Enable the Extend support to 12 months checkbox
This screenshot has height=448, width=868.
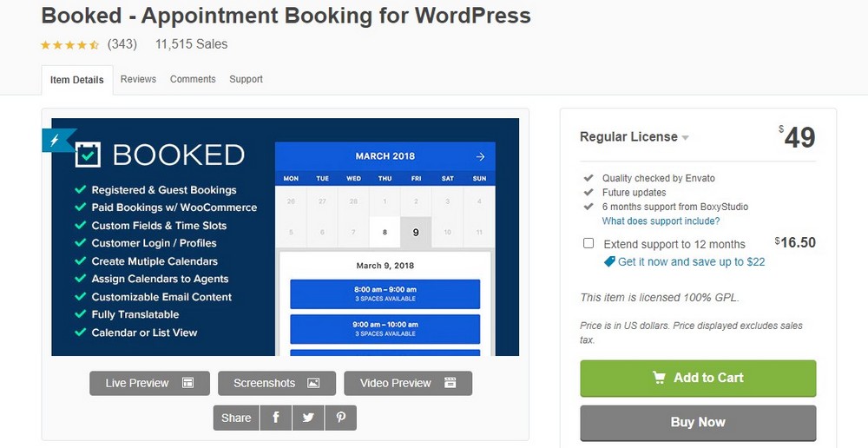tap(589, 243)
